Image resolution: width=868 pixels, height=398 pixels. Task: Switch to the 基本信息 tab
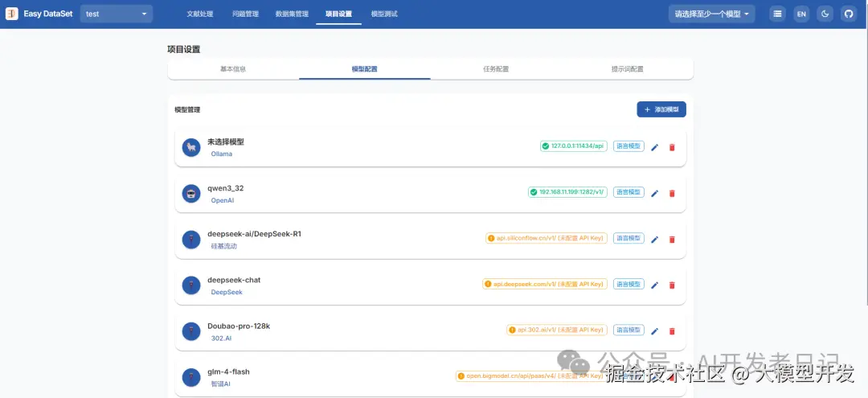point(233,69)
